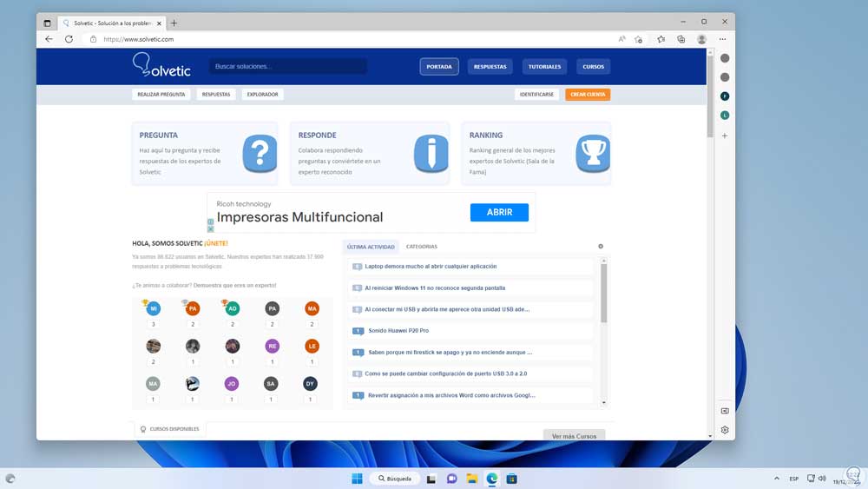Click REALIZAR PREGUNTA button
The image size is (868, 489).
(161, 94)
